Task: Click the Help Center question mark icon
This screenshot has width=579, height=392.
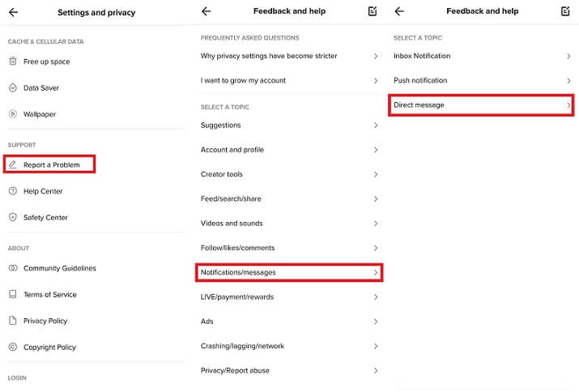Action: click(x=13, y=191)
